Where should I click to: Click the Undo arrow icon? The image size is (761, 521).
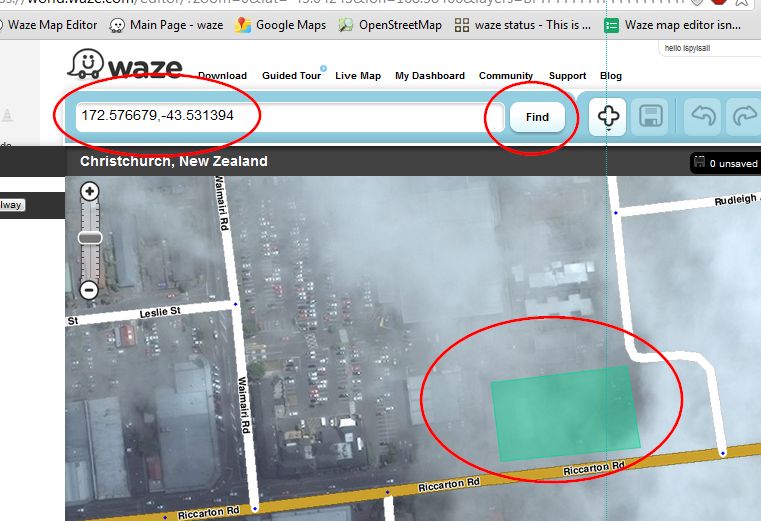703,116
